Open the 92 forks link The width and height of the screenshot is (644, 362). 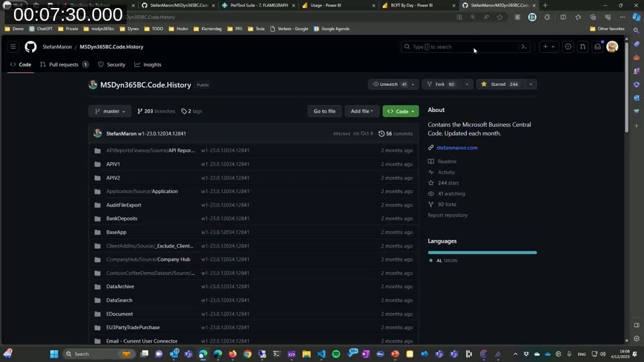click(447, 204)
